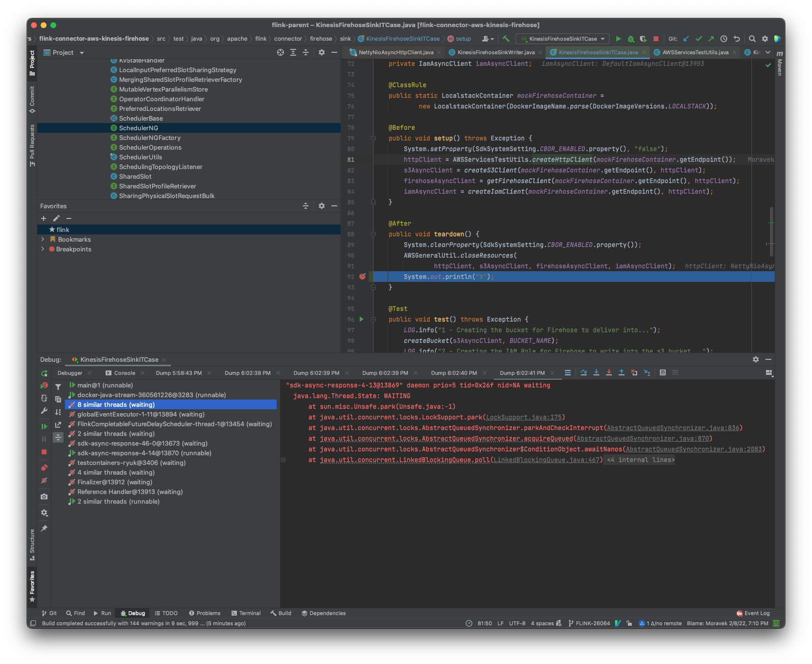Take thread dump with camera icon
This screenshot has height=664, width=812.
44,496
